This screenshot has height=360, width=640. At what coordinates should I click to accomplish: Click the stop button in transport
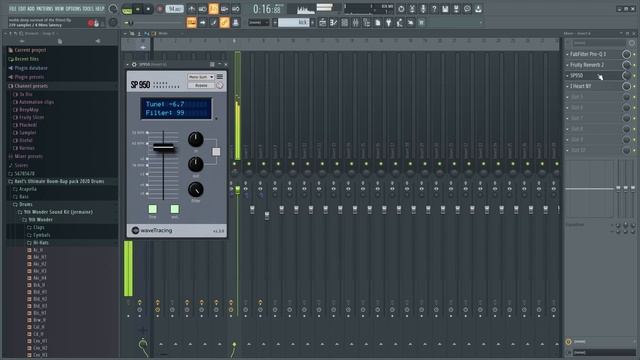pos(148,9)
